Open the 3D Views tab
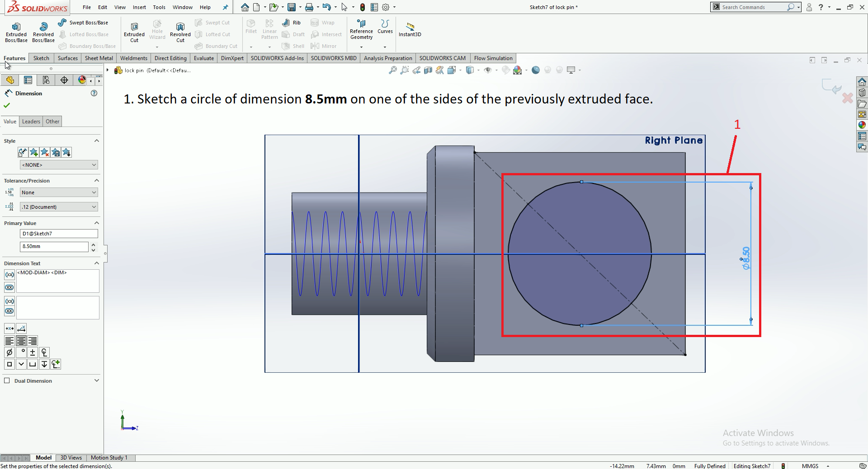Viewport: 868px width, 469px height. pyautogui.click(x=71, y=458)
